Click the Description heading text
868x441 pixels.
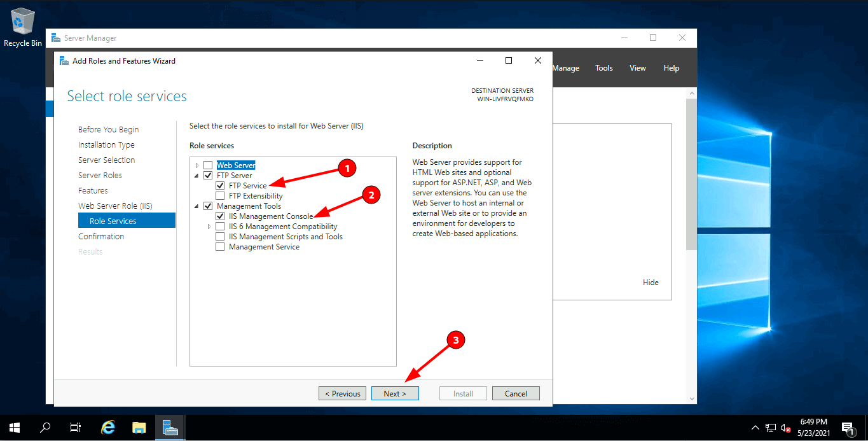coord(432,146)
